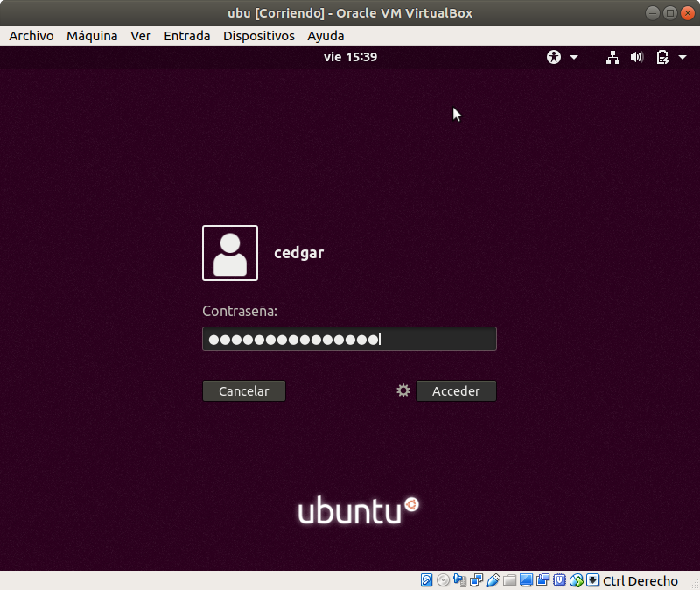Click the hard disk activity icon
Viewport: 700px width, 590px height.
[x=427, y=580]
